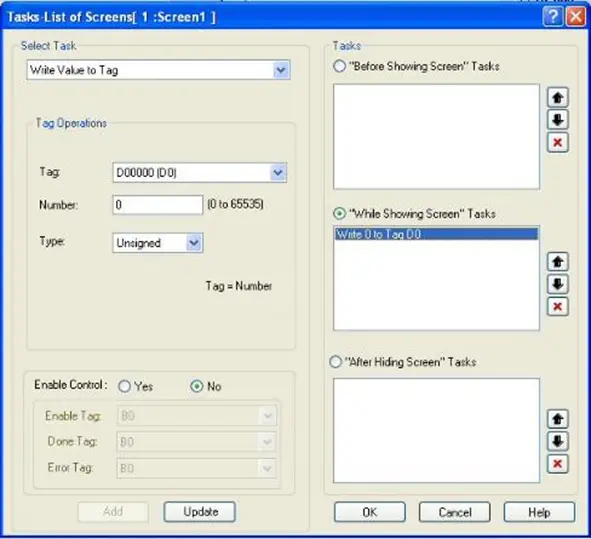Select "Before Showing Screen" Tasks radio button

tap(339, 66)
